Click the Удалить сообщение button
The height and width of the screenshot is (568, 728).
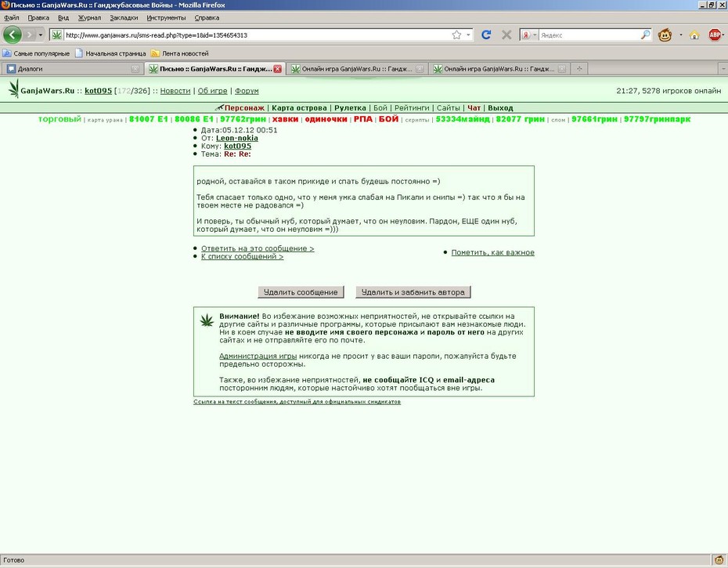point(301,292)
